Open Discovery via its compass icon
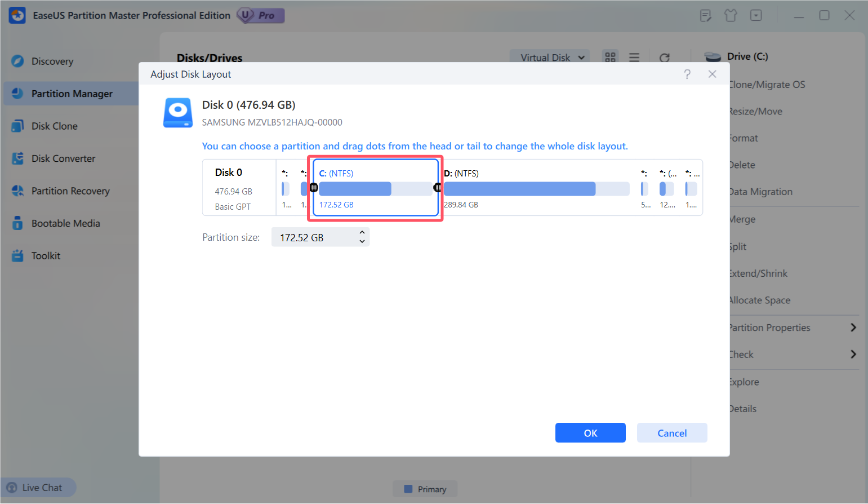The width and height of the screenshot is (868, 504). (x=17, y=61)
